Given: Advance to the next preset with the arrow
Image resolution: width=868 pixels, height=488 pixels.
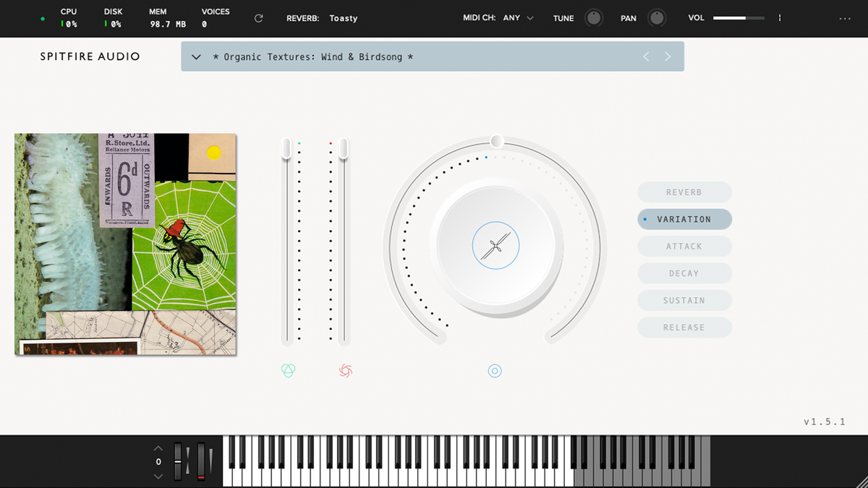Looking at the screenshot, I should tap(667, 56).
